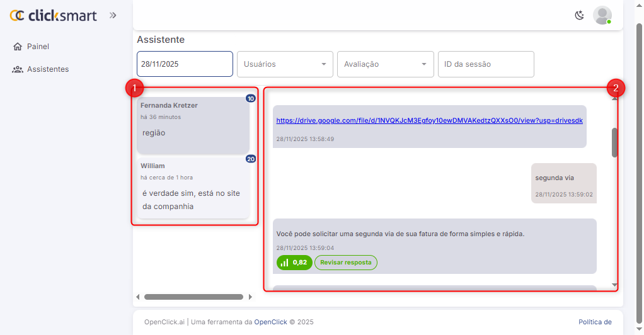The image size is (644, 335).
Task: Click the Assistentes people icon
Action: (18, 69)
